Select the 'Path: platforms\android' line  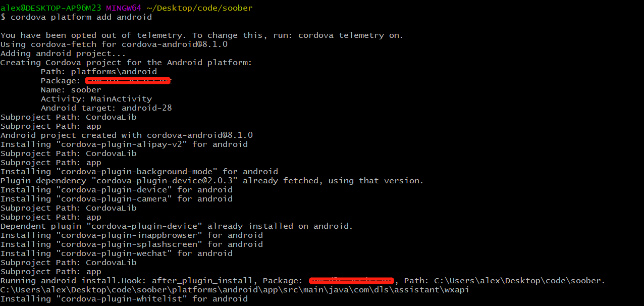pyautogui.click(x=99, y=72)
